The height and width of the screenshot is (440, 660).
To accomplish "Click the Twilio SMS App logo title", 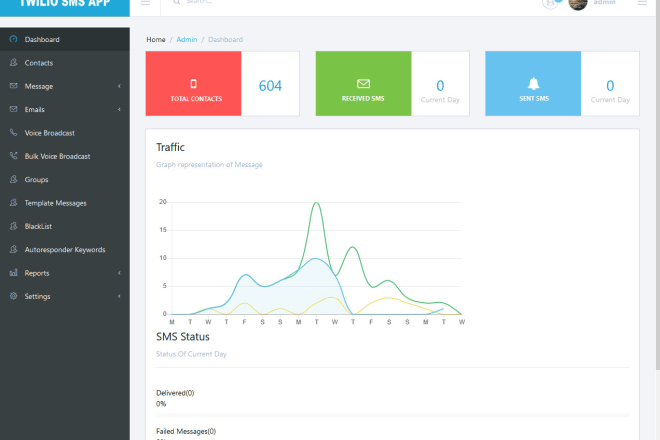I will click(65, 3).
